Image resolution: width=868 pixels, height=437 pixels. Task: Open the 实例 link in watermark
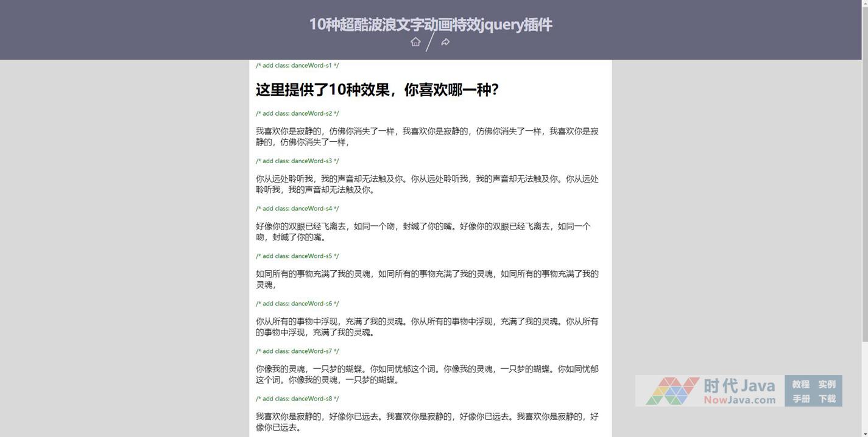827,384
